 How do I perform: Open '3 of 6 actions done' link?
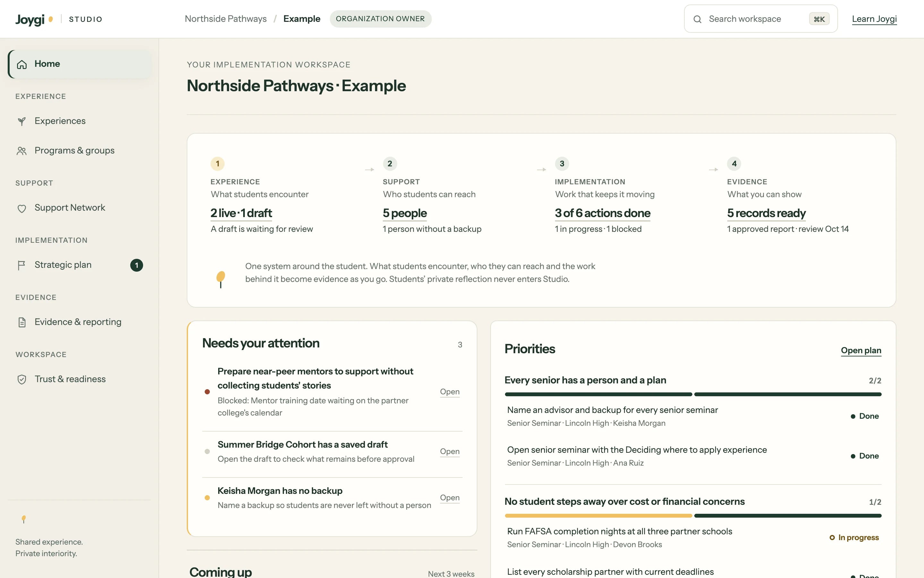pyautogui.click(x=603, y=213)
